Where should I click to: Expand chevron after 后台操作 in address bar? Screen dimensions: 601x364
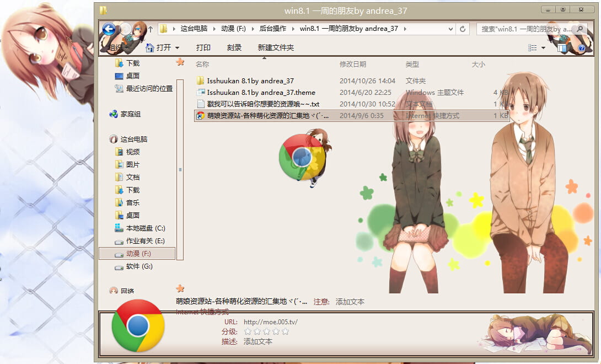(293, 29)
